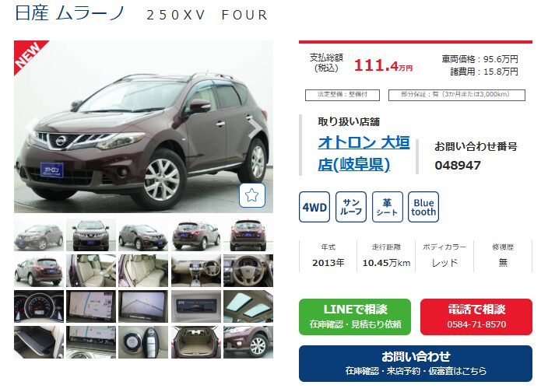
Task: Click the blue お問い合わせ button
Action: (416, 363)
